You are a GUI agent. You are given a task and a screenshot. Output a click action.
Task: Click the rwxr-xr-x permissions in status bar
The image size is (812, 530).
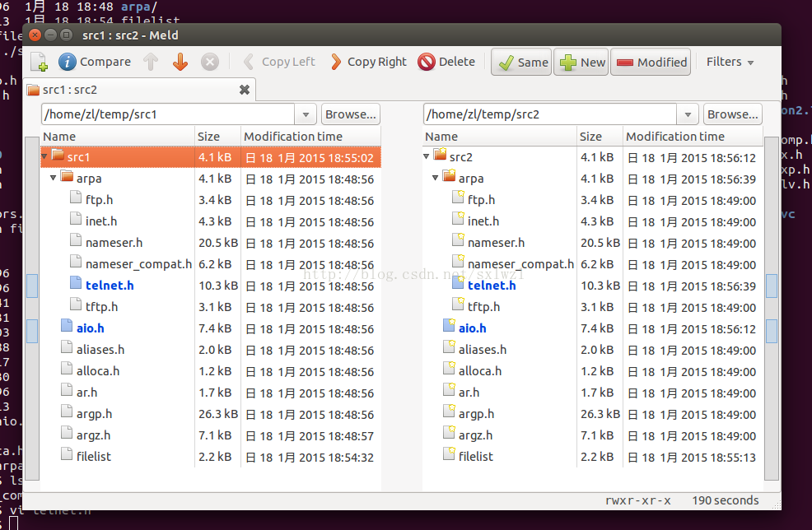tap(637, 500)
